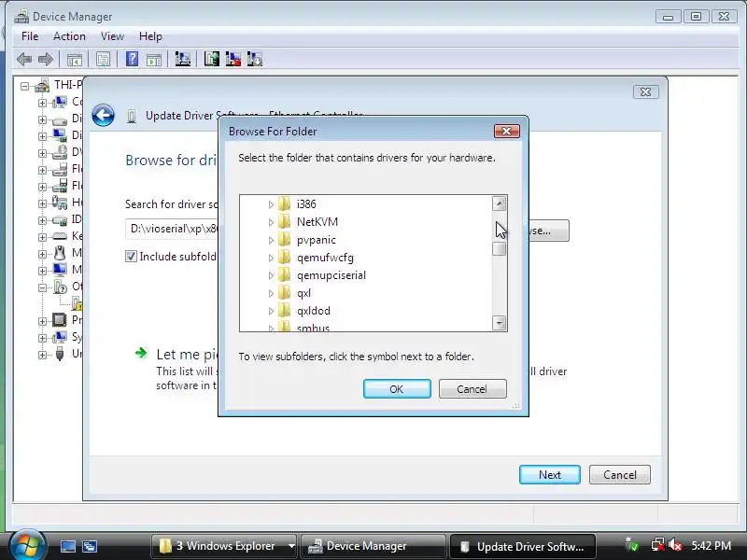Click the folder list scrollbar thumb

(499, 248)
